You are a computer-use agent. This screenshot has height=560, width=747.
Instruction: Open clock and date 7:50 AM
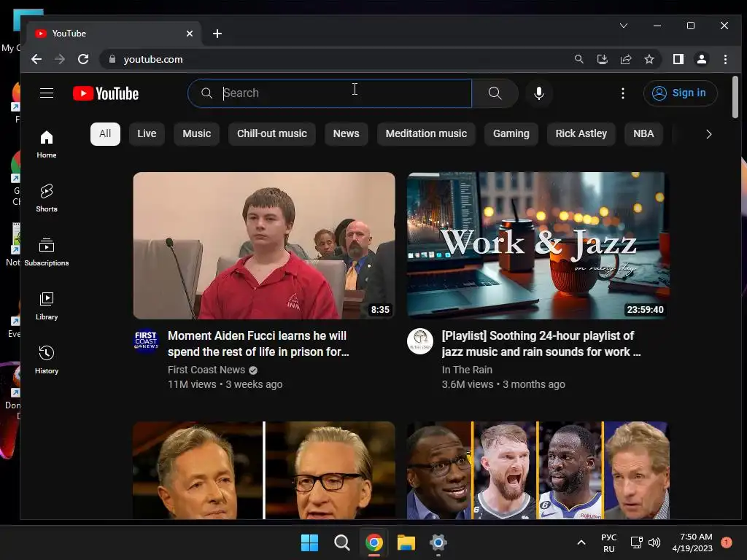point(693,542)
